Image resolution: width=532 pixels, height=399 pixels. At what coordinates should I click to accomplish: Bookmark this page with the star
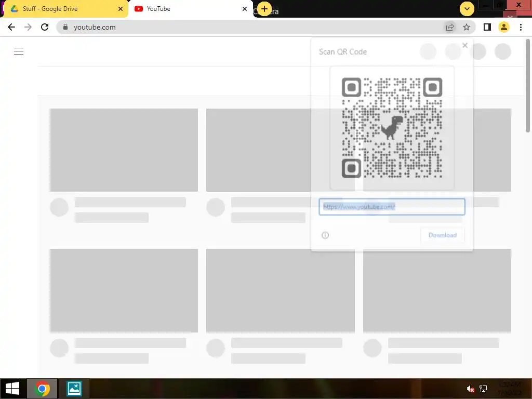pos(467,27)
